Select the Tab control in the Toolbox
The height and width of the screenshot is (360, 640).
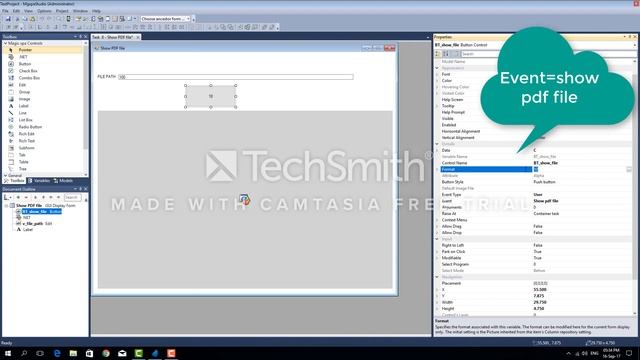coord(22,155)
